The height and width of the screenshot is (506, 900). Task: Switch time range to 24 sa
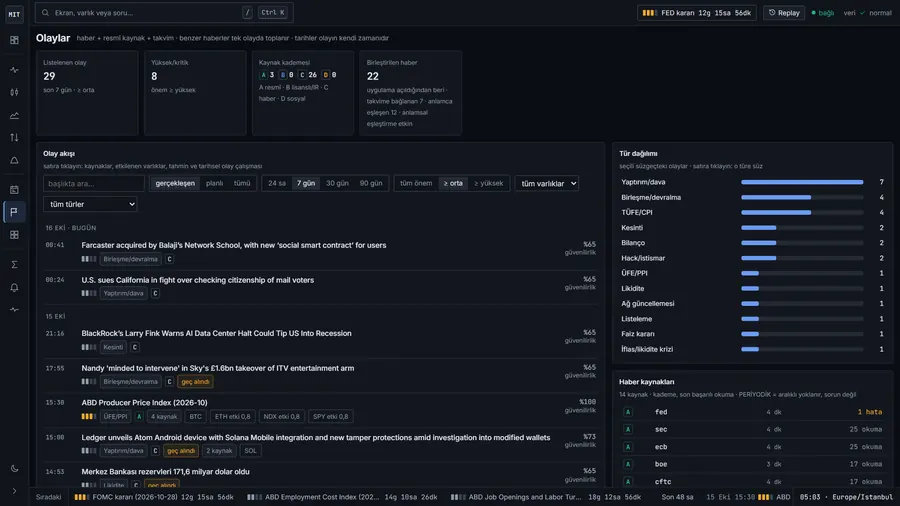click(x=277, y=184)
